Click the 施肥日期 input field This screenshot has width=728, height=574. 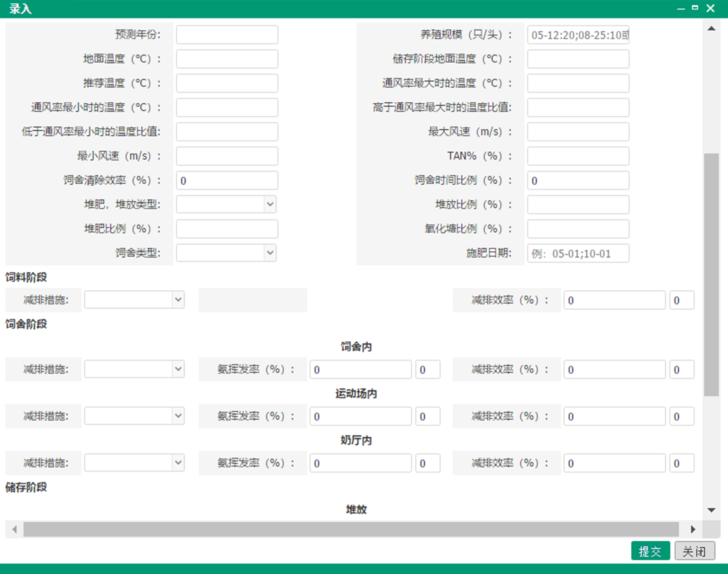[578, 254]
